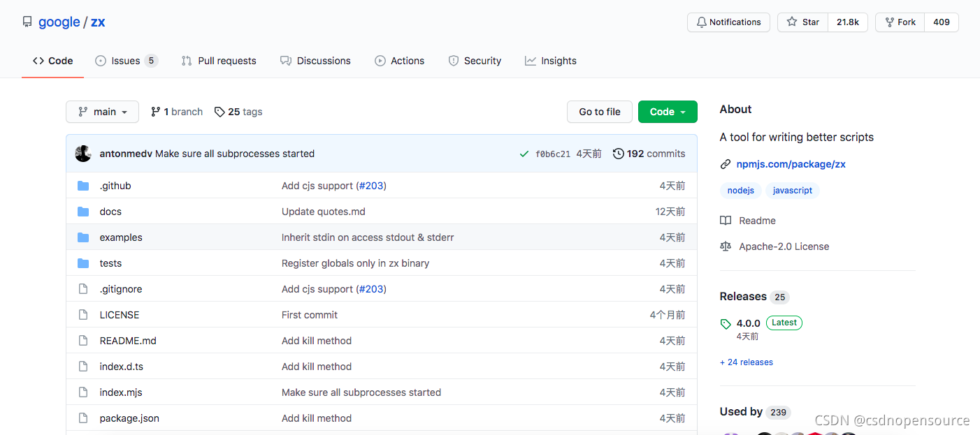Click the .github folder icon
The height and width of the screenshot is (435, 980).
click(x=83, y=186)
